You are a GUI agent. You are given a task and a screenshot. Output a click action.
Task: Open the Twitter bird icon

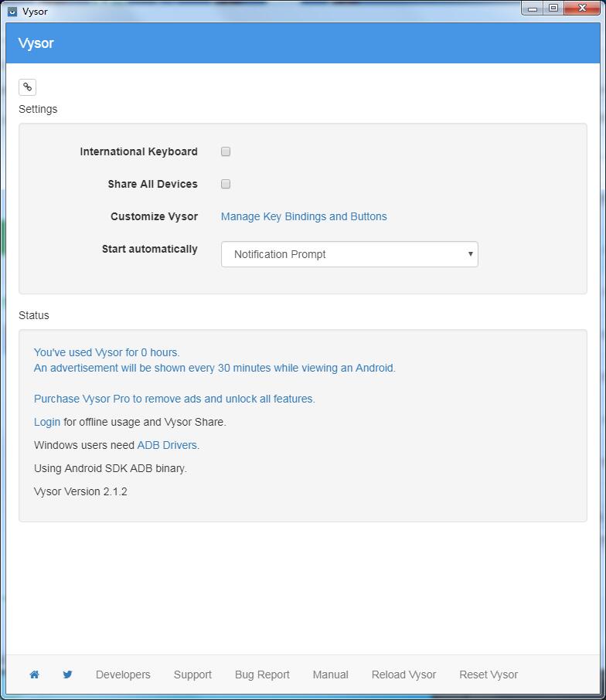click(x=68, y=675)
